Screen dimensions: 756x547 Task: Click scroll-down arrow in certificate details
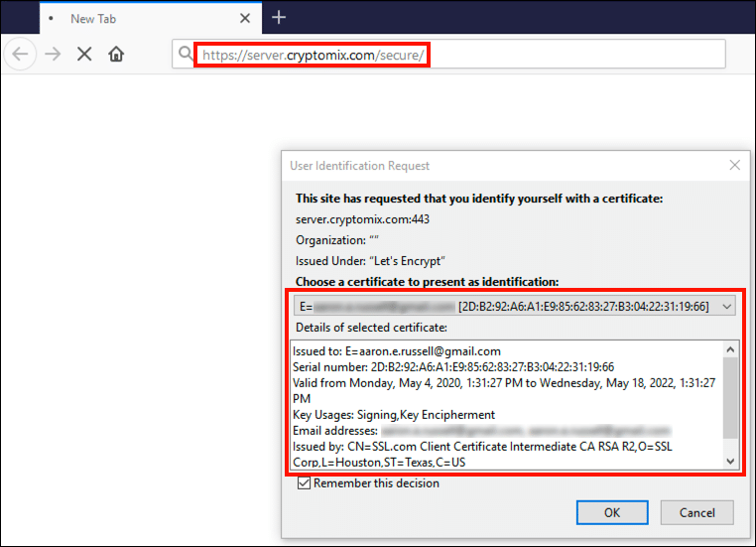(x=731, y=462)
